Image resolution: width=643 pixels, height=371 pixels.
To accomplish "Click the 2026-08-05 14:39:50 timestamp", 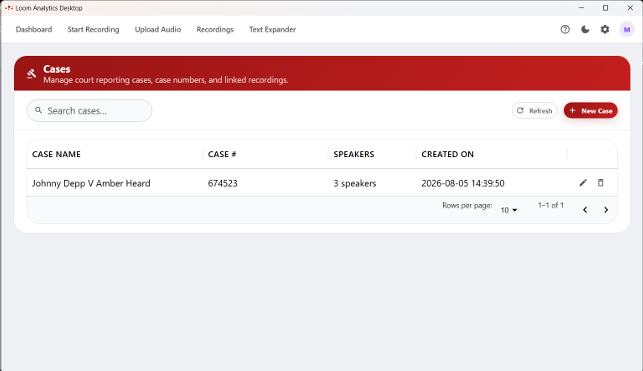I will coord(463,183).
